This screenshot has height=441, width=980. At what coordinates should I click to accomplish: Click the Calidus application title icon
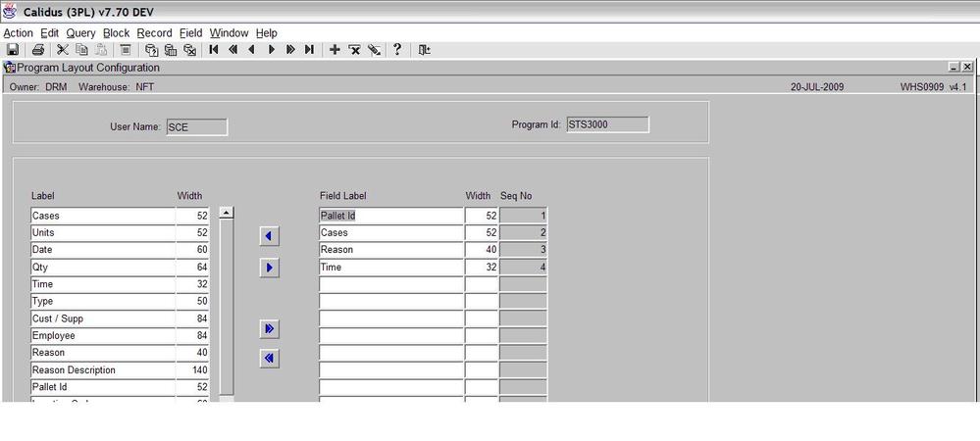10,12
